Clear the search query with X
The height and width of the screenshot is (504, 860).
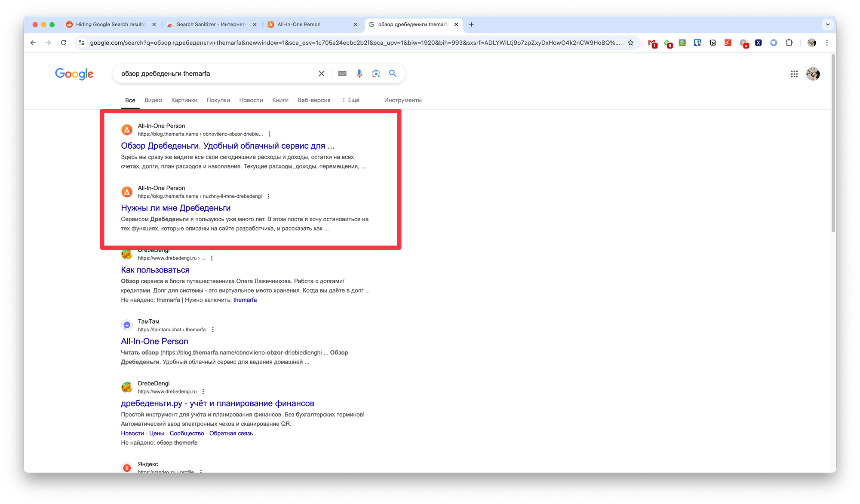[321, 73]
